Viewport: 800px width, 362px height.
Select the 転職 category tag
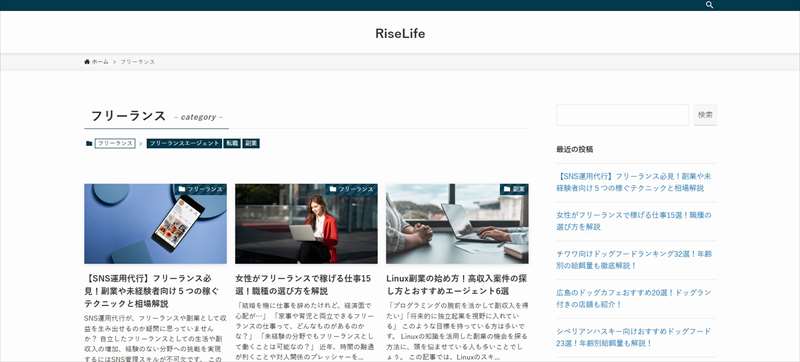232,144
